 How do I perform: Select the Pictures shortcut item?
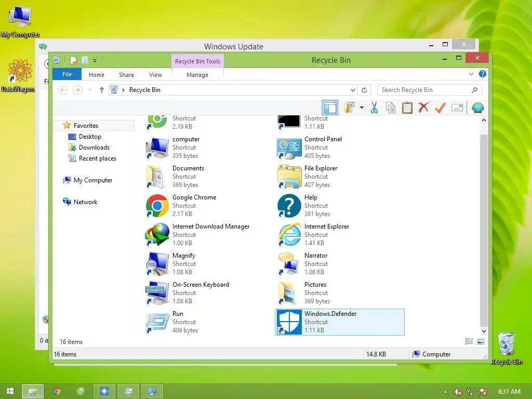pyautogui.click(x=339, y=293)
